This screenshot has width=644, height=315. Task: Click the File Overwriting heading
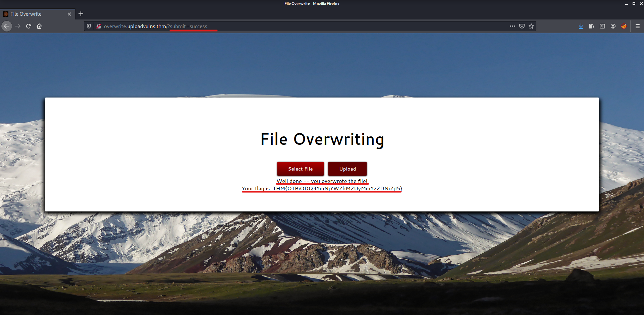point(322,139)
